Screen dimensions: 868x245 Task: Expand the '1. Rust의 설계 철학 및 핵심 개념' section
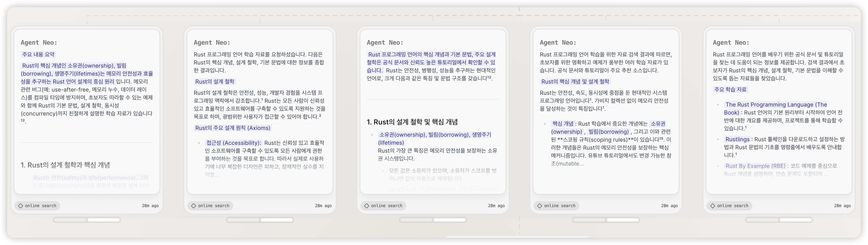coord(412,122)
